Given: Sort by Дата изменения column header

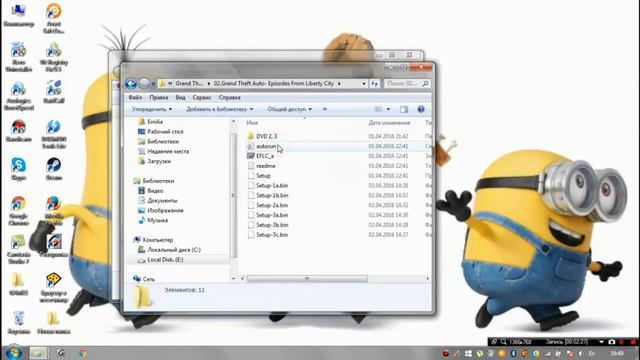Looking at the screenshot, I should (x=389, y=122).
